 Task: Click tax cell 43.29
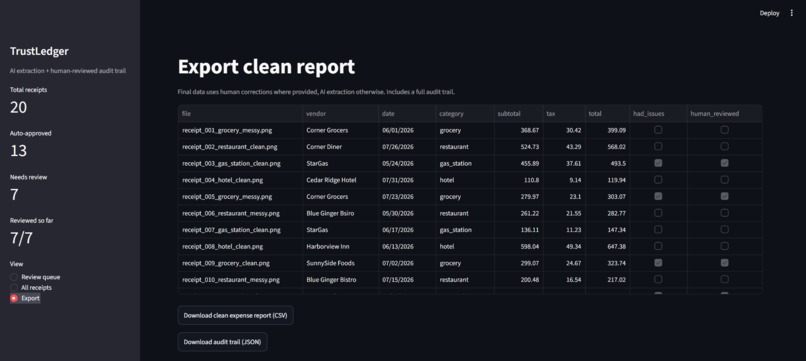click(x=564, y=147)
